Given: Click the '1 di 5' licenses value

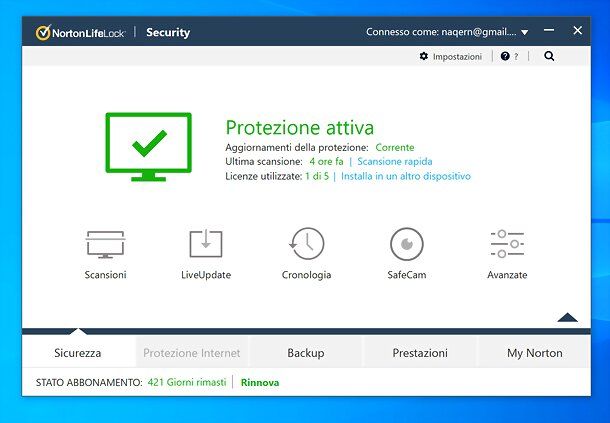Looking at the screenshot, I should click(x=317, y=176).
